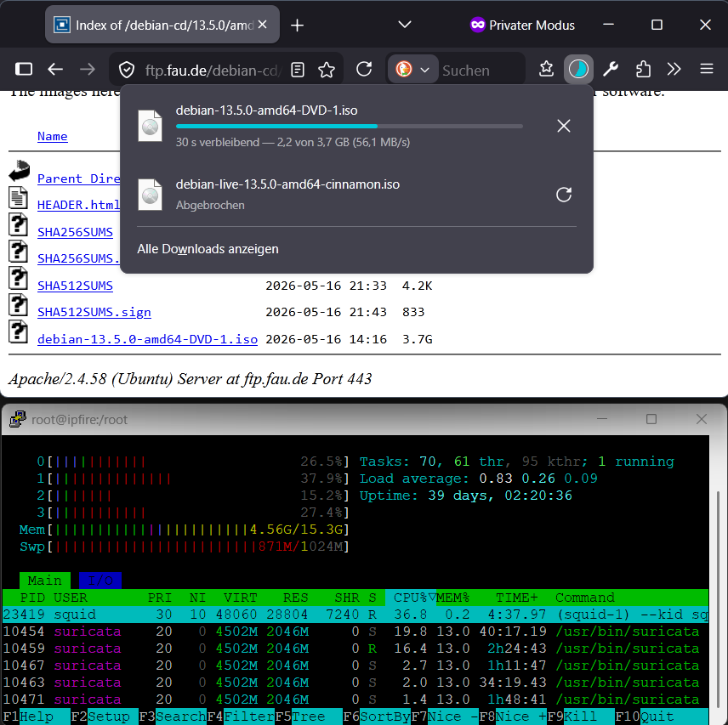Select the Index of /debian-cd/13.5.0 tab
Screen dimensions: 728x725
[162, 25]
